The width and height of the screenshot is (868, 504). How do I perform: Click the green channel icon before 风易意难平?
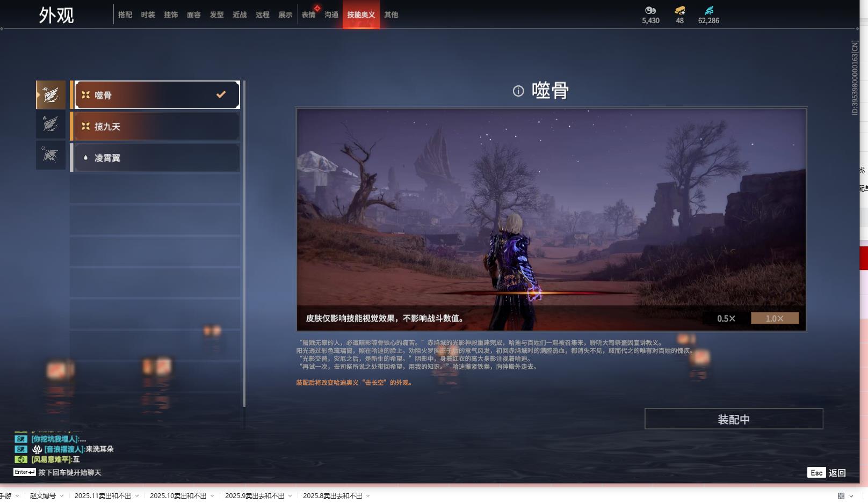coord(21,459)
